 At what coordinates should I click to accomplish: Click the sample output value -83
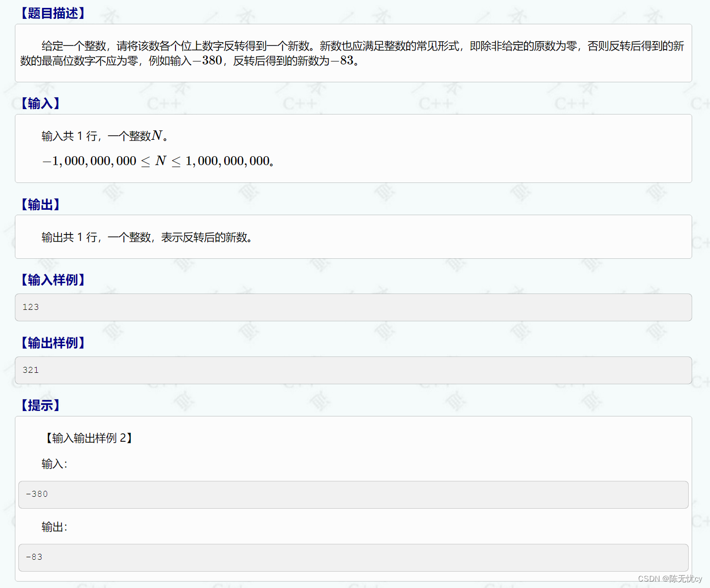(34, 557)
